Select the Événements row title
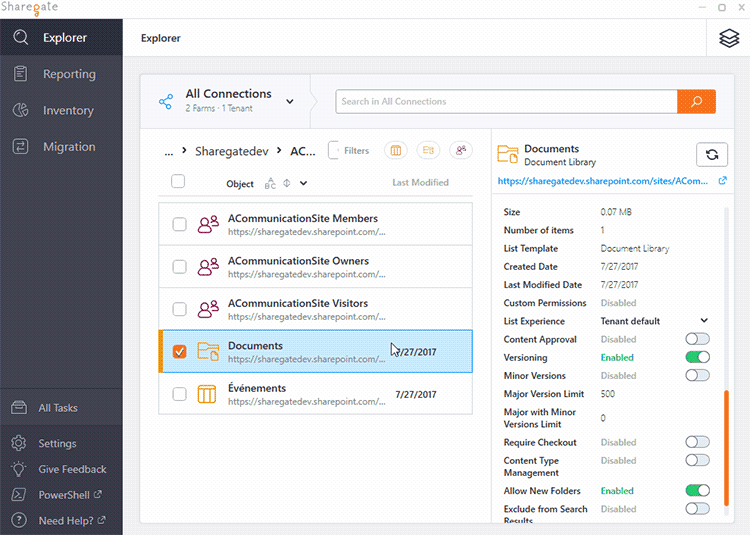The height and width of the screenshot is (535, 750). tap(257, 388)
